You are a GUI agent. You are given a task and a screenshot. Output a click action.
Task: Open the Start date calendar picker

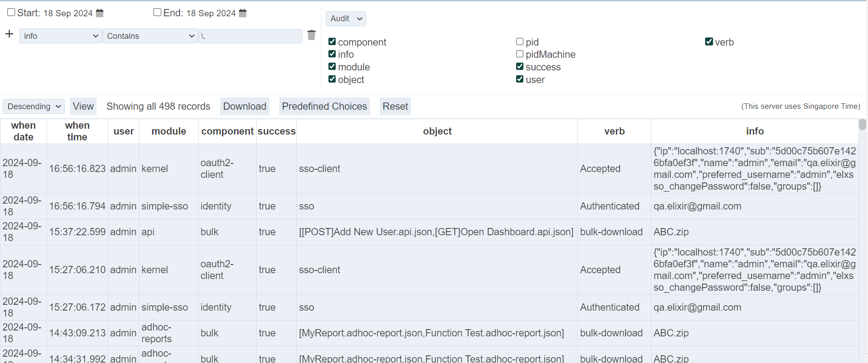(x=100, y=13)
